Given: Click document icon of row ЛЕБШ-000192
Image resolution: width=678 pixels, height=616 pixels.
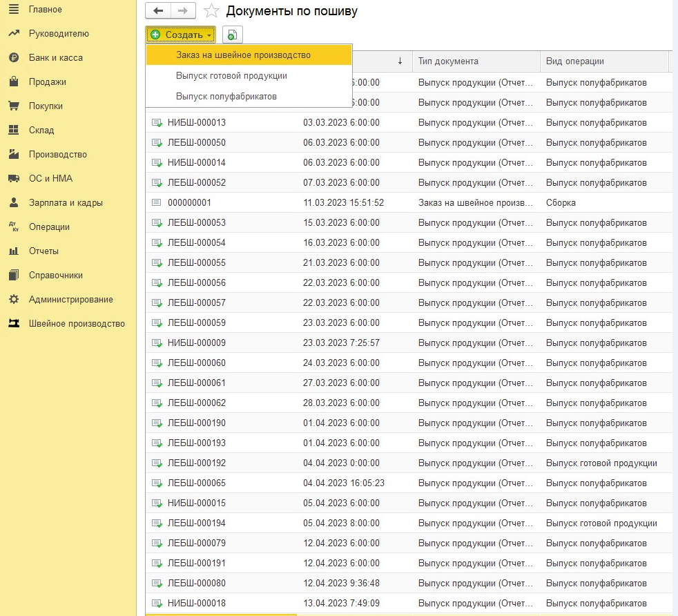Looking at the screenshot, I should pyautogui.click(x=157, y=463).
